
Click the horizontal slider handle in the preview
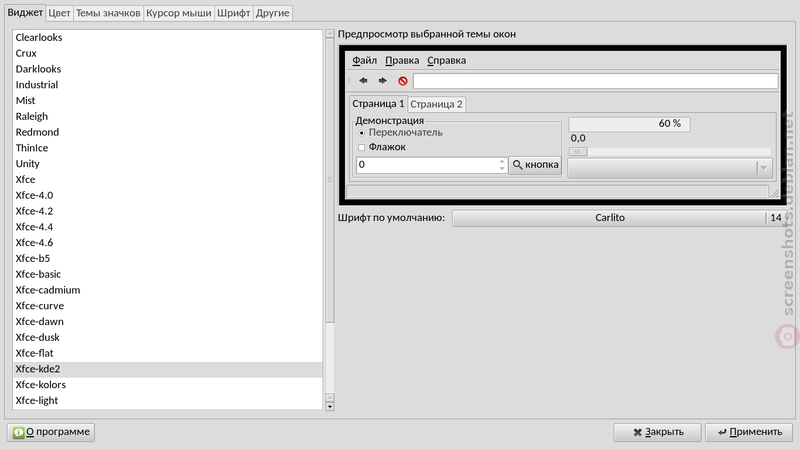click(x=578, y=152)
